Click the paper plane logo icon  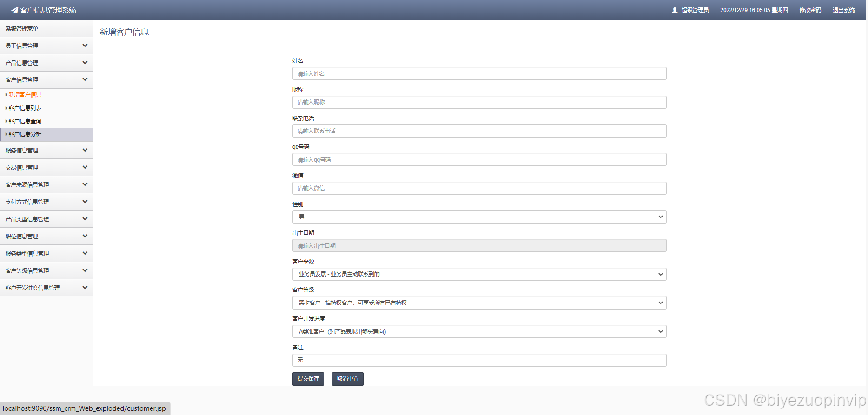[15, 10]
